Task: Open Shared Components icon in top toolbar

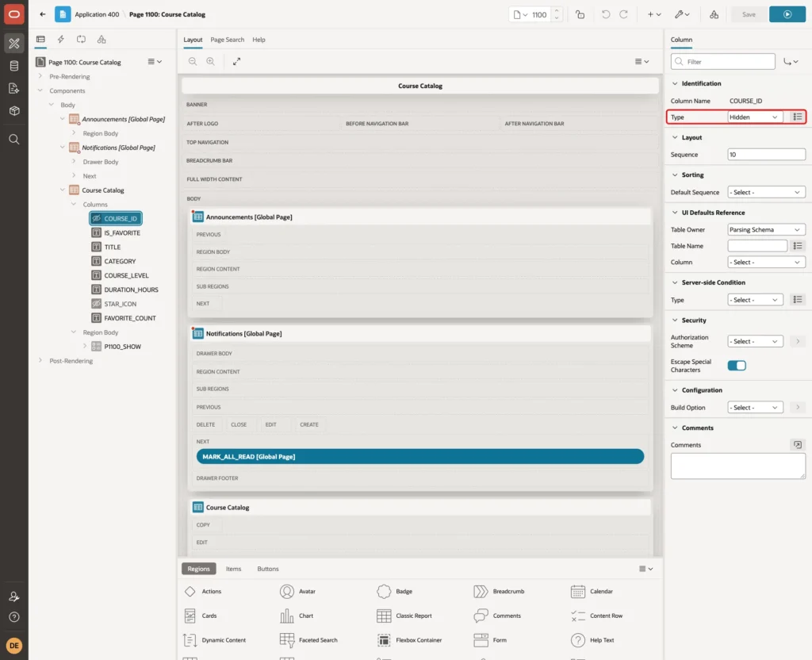Action: click(714, 14)
